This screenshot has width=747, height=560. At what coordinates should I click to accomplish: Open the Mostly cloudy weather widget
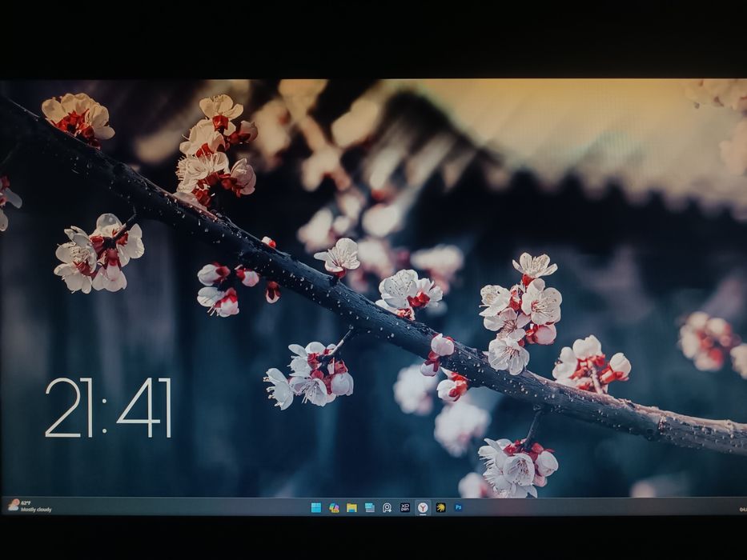point(30,506)
